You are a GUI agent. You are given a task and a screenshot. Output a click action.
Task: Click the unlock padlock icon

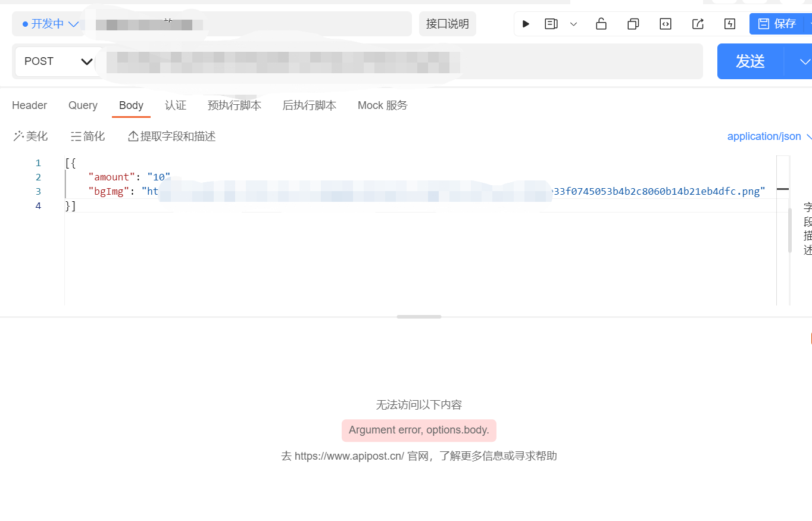pyautogui.click(x=601, y=24)
